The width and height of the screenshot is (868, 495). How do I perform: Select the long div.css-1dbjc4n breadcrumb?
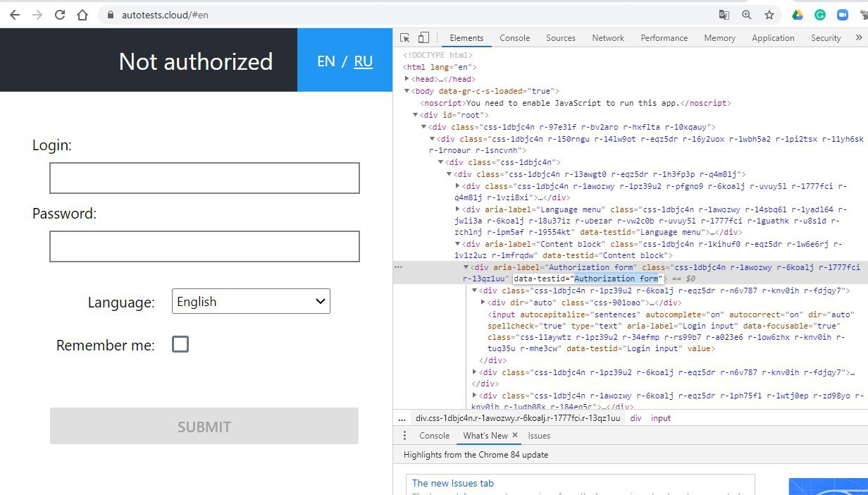(518, 418)
